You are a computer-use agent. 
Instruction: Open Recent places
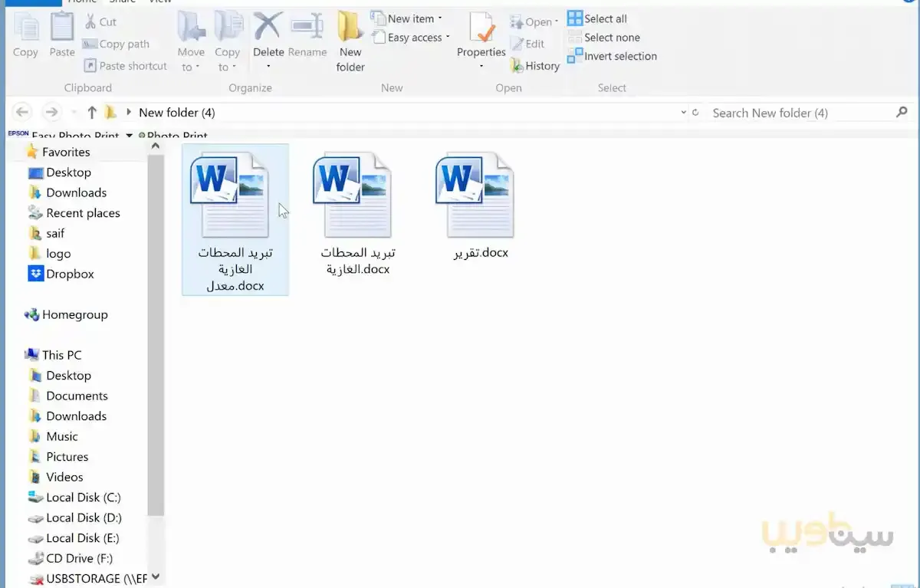tap(74, 213)
